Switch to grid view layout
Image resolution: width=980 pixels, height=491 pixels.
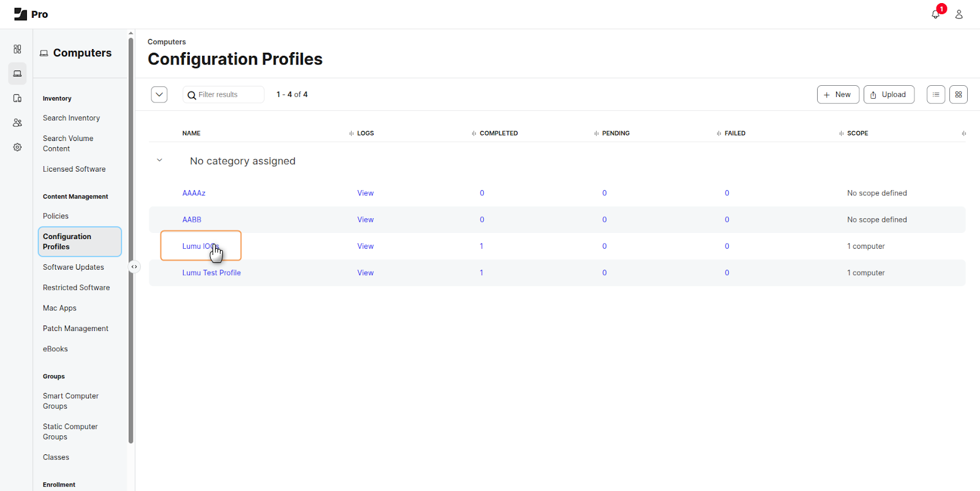point(958,94)
